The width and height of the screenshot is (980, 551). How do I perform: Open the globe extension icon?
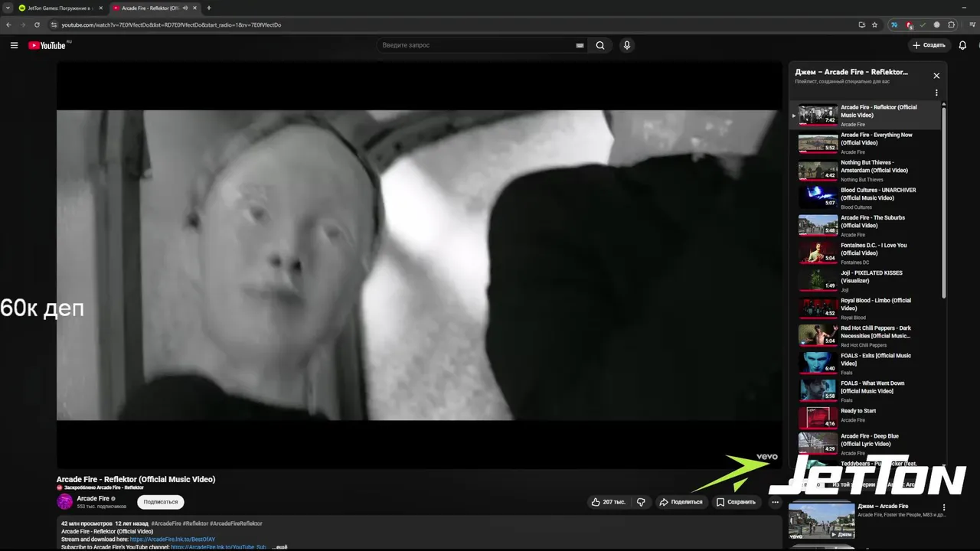[x=937, y=24]
